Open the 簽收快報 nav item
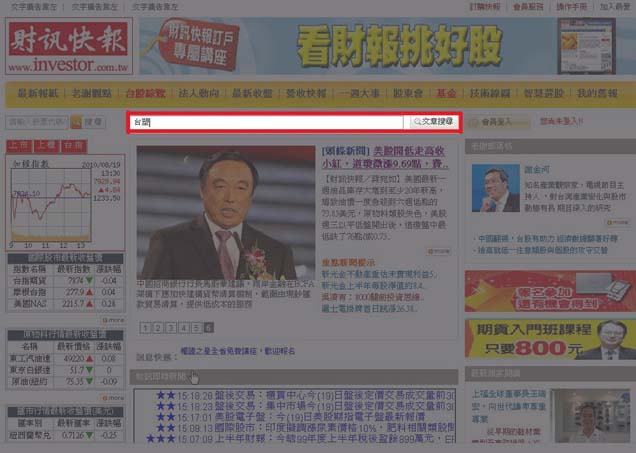636x453 pixels. coord(306,93)
